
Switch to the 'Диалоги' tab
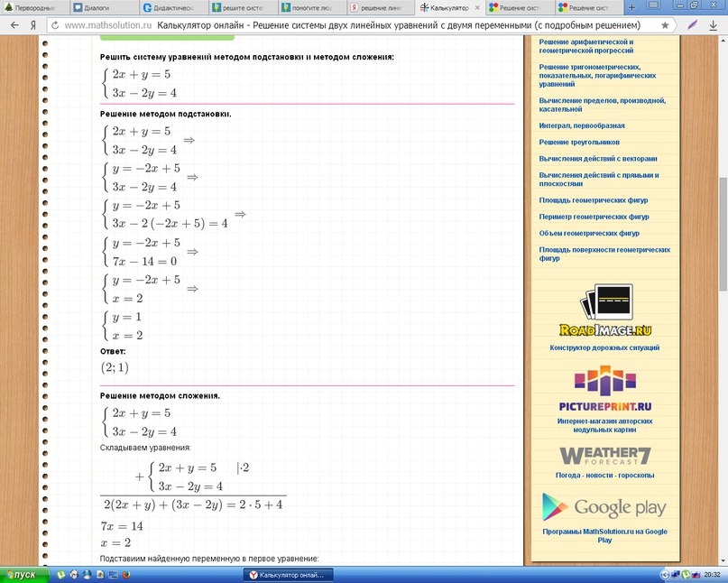[104, 7]
